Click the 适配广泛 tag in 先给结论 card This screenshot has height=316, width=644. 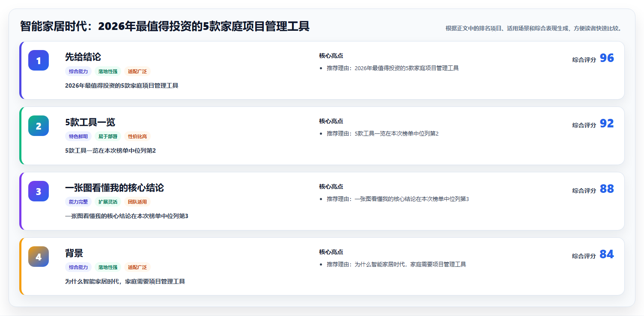coord(137,71)
